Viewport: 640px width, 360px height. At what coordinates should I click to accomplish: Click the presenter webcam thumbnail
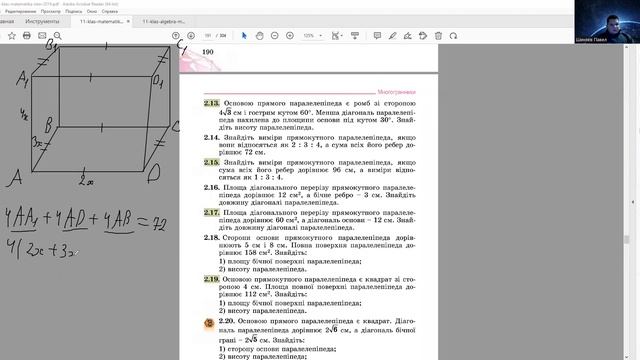[607, 22]
